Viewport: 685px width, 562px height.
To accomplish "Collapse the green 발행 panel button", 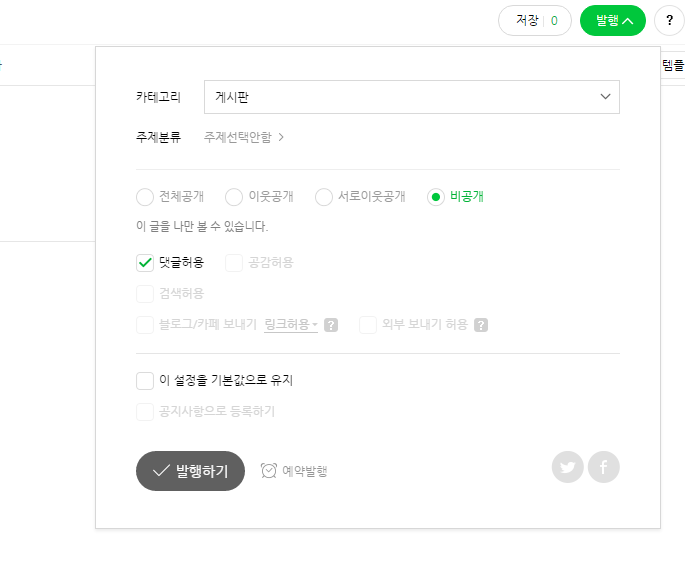I will pyautogui.click(x=612, y=21).
